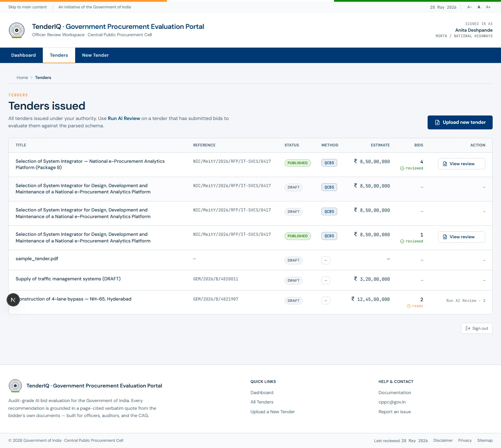Image resolution: width=501 pixels, height=448 pixels.
Task: Click reference GEM/2026/B/4820011
Action: (x=216, y=279)
